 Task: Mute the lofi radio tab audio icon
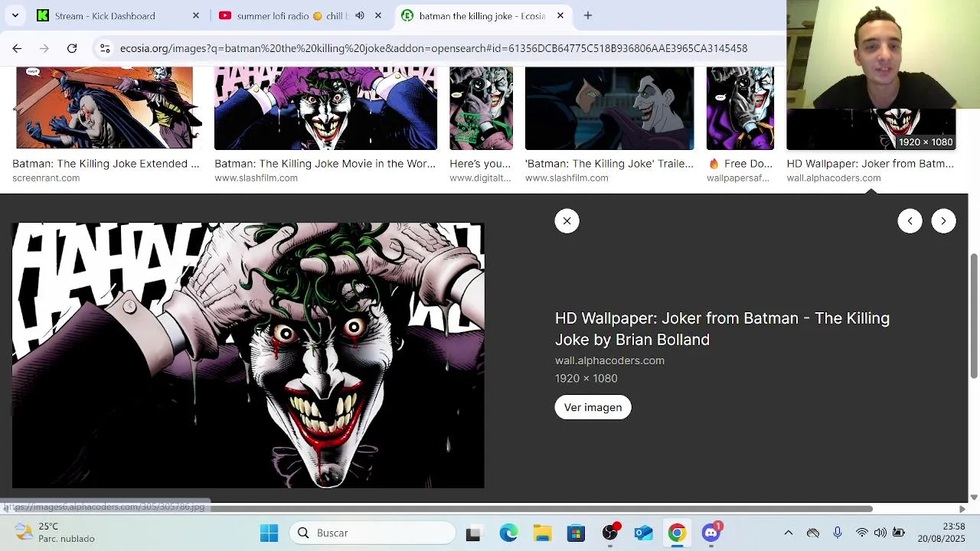(x=359, y=15)
